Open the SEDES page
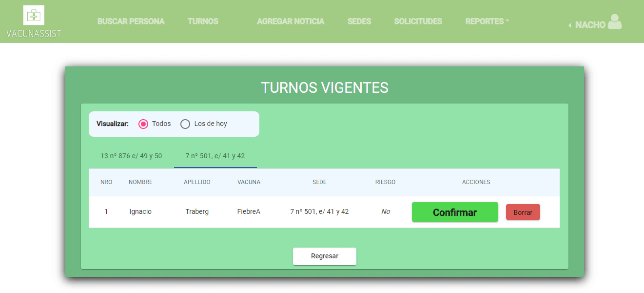 coord(359,21)
